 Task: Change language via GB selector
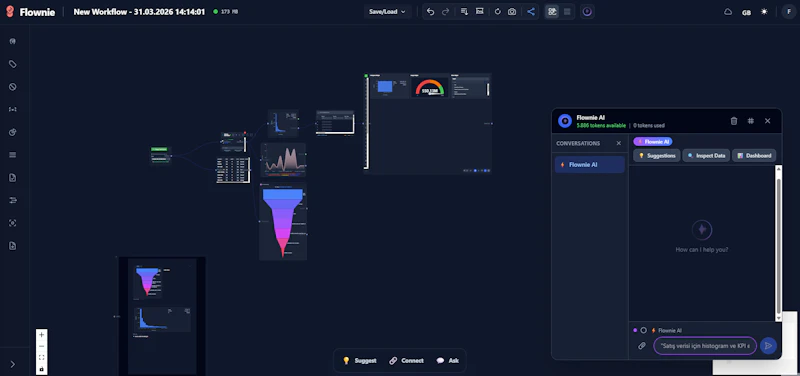pyautogui.click(x=746, y=12)
